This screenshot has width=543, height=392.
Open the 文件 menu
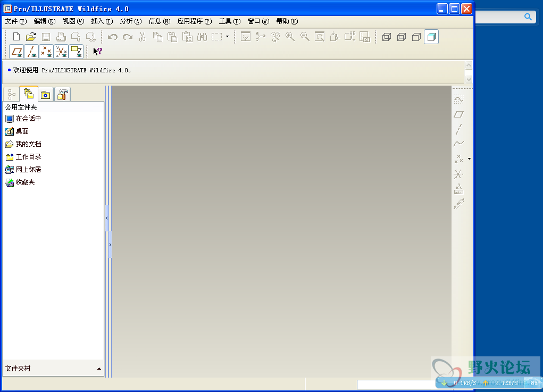[x=16, y=21]
